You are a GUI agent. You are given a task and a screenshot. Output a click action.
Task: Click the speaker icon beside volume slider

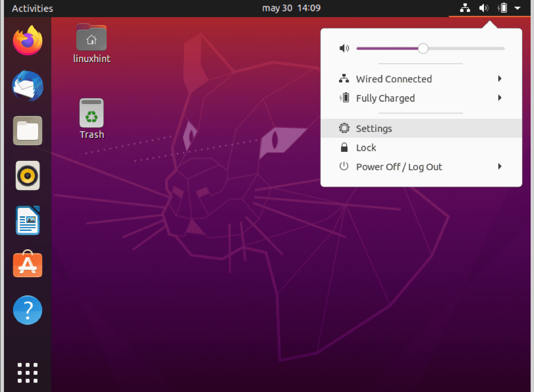pyautogui.click(x=344, y=48)
